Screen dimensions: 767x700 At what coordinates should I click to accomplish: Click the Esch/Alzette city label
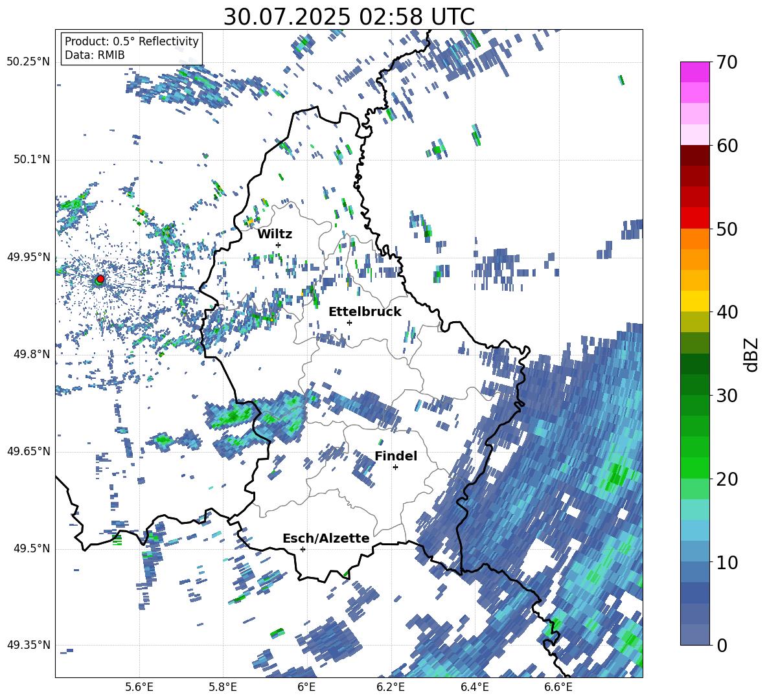[x=326, y=538]
